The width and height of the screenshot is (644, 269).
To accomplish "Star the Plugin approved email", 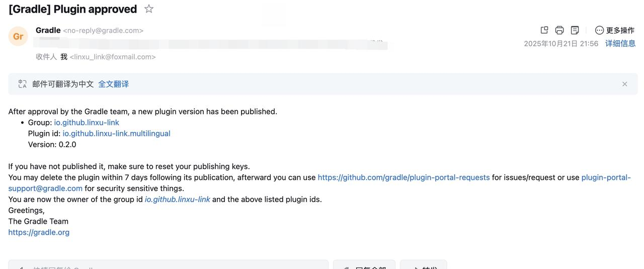I will pos(148,9).
